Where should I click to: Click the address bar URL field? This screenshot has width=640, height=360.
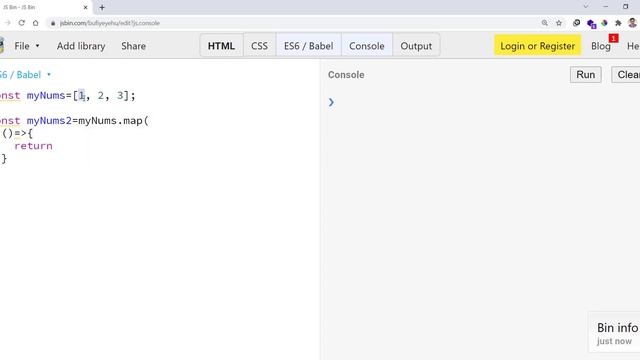pos(286,23)
